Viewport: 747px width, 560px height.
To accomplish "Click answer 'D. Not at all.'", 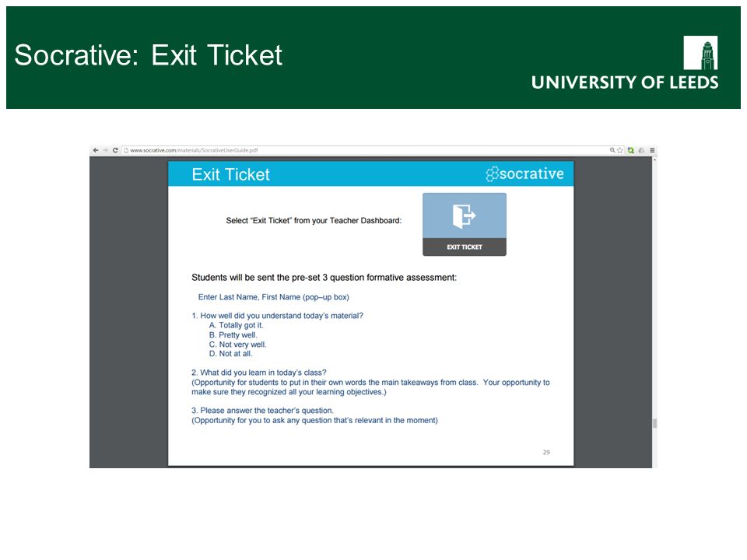I will (x=230, y=354).
